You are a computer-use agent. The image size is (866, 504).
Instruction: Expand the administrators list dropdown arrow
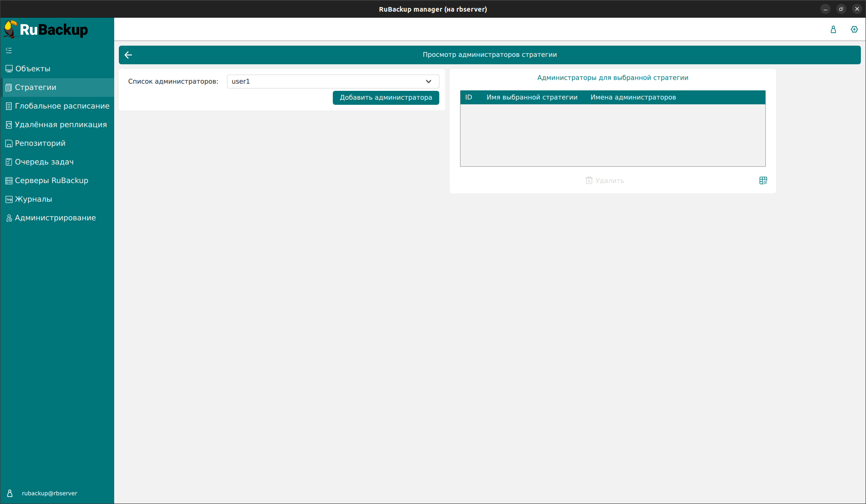click(428, 82)
